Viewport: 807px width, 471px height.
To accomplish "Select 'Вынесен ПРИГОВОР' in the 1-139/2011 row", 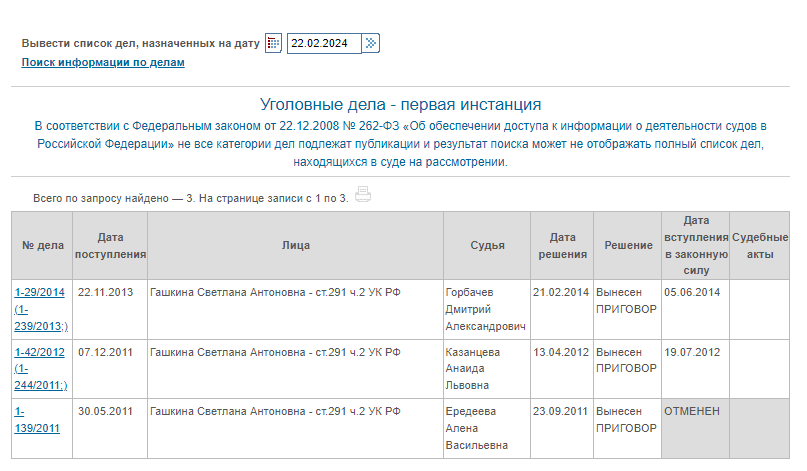I will (x=626, y=420).
